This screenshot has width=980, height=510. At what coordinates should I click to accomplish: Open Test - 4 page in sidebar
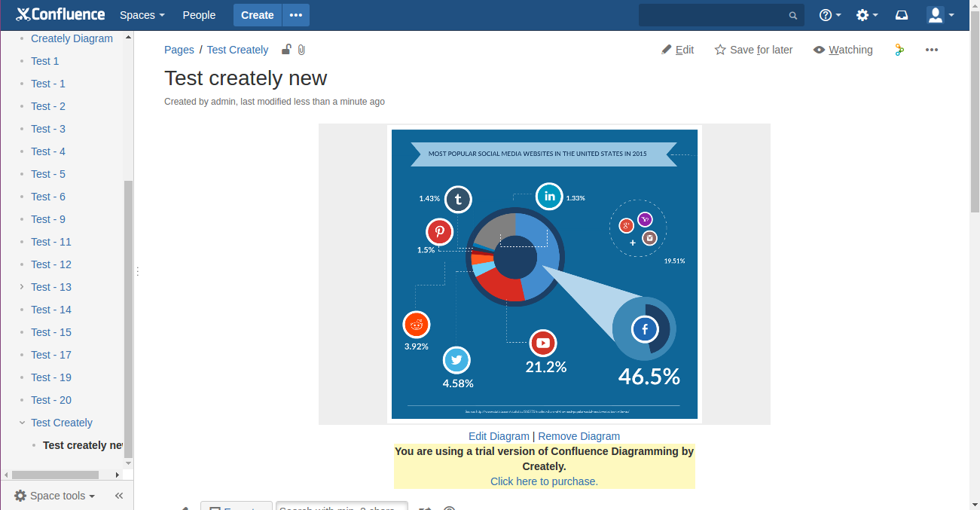[48, 151]
